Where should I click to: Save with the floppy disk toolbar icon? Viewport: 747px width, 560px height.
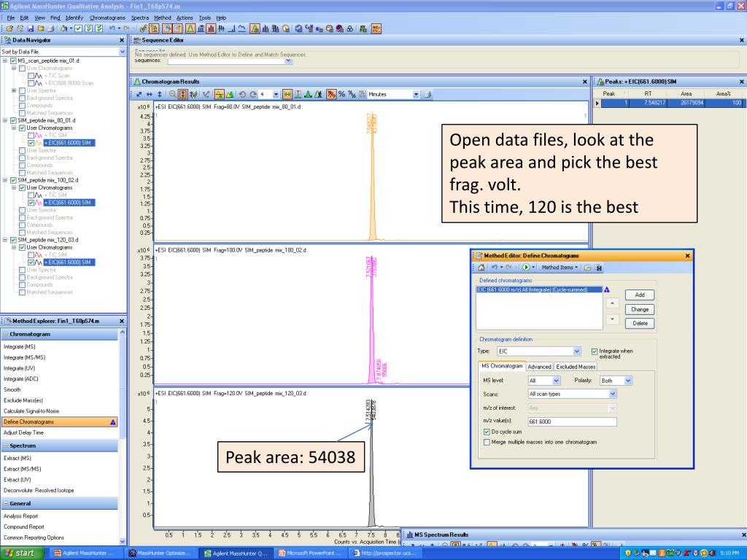pyautogui.click(x=31, y=28)
